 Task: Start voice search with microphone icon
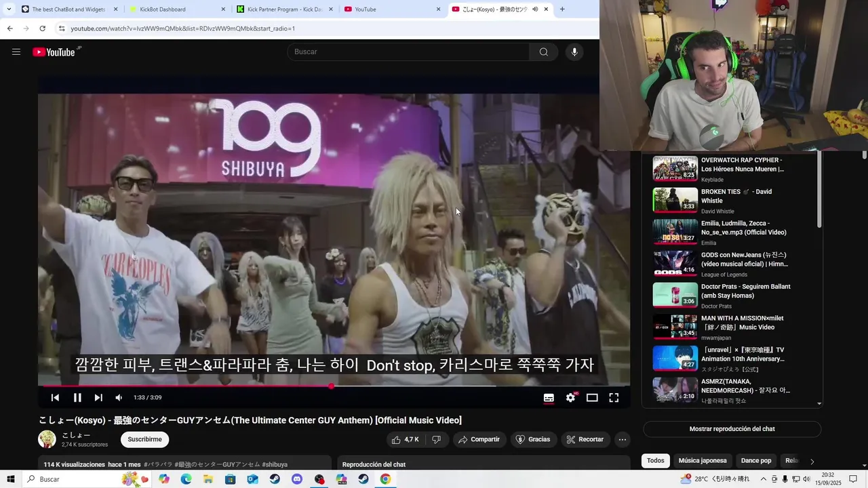point(574,52)
